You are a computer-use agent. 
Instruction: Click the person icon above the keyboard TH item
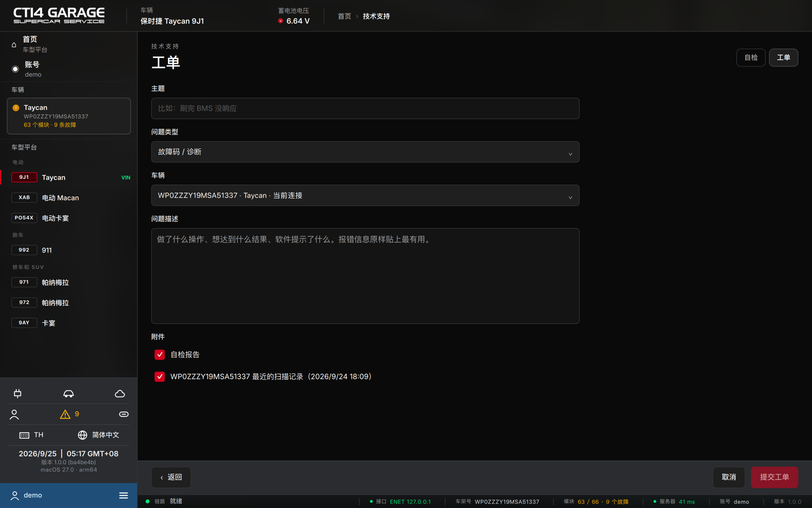pos(14,415)
